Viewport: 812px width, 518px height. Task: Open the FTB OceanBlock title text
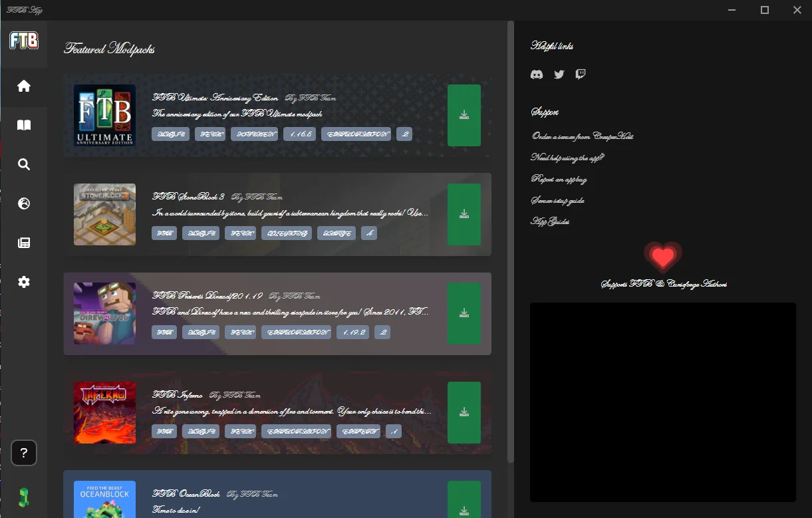(186, 495)
